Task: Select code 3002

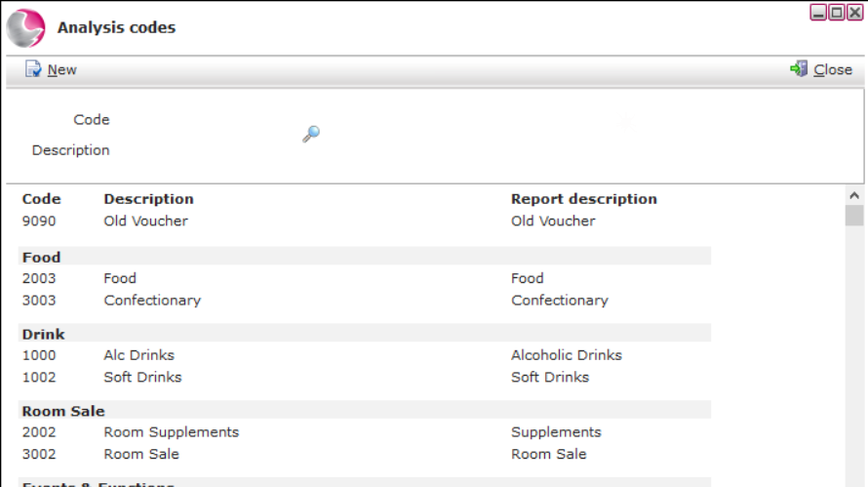Action: 39,455
